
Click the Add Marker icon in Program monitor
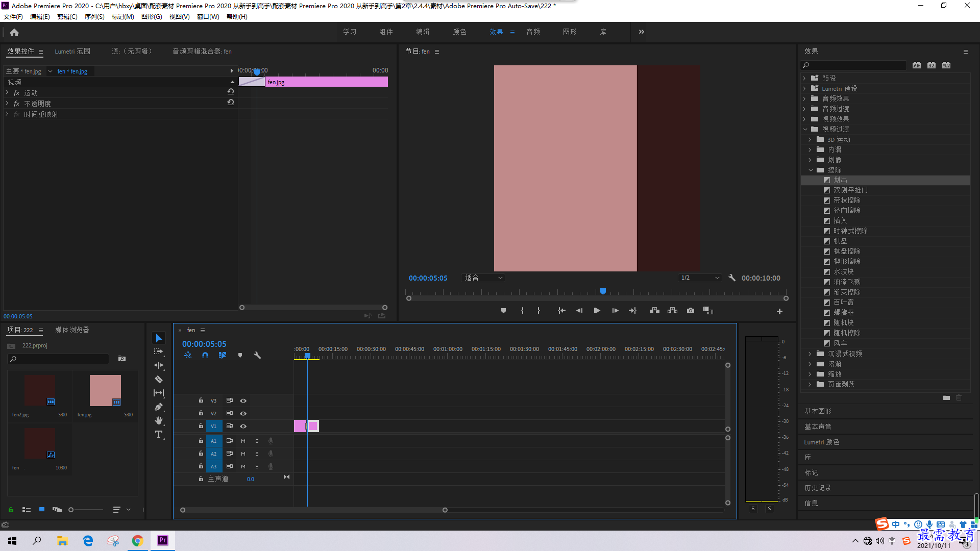pos(503,311)
